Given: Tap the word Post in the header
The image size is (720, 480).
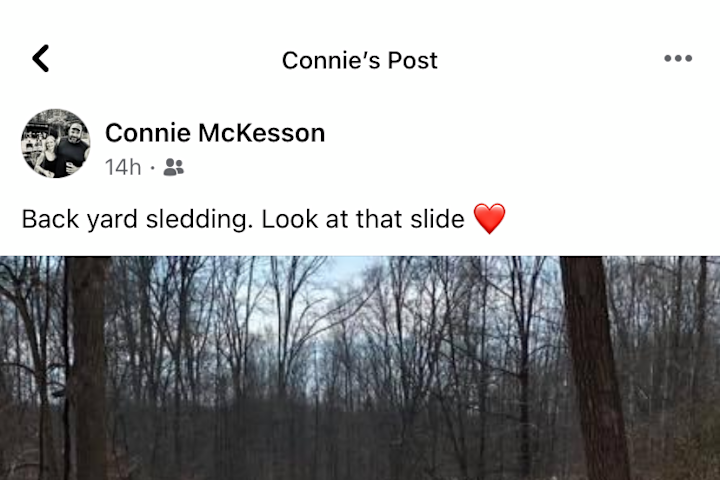Looking at the screenshot, I should [x=412, y=60].
